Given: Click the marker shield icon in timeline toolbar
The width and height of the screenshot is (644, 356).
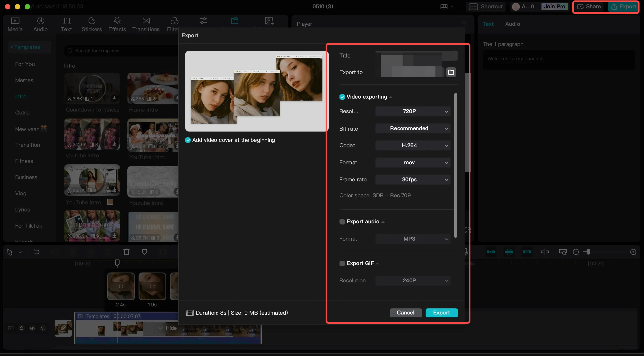Looking at the screenshot, I should pyautogui.click(x=144, y=252).
